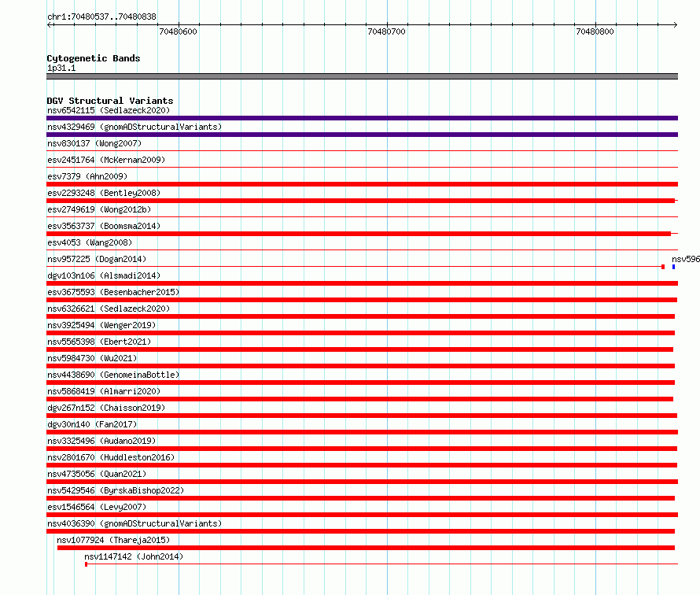The height and width of the screenshot is (595, 700).
Task: Open variant dgv267n152 (Chaisson2019)
Action: click(x=106, y=408)
